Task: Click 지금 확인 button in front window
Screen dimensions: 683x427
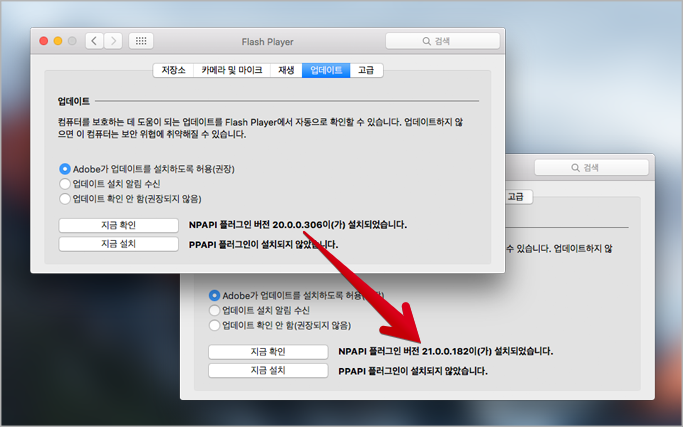Action: click(118, 225)
